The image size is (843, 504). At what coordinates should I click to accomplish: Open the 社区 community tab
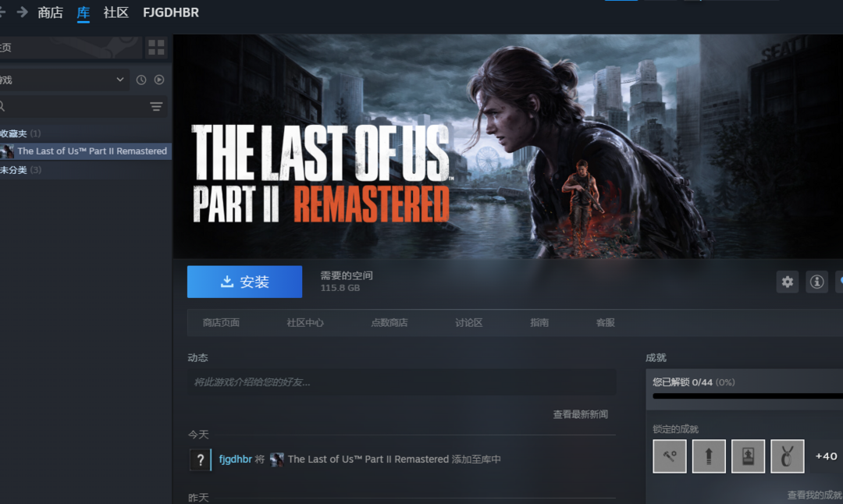pos(116,12)
